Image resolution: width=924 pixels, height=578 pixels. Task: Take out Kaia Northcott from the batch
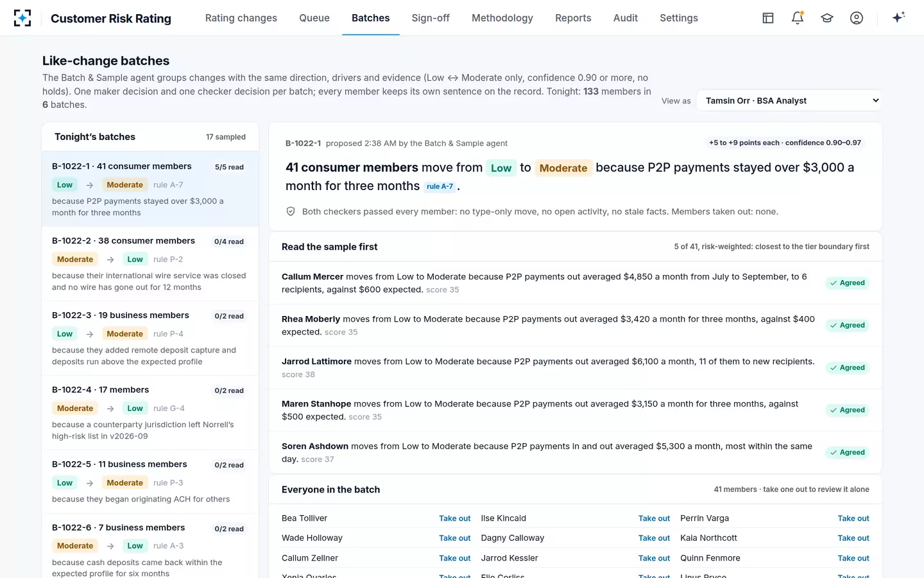(853, 538)
